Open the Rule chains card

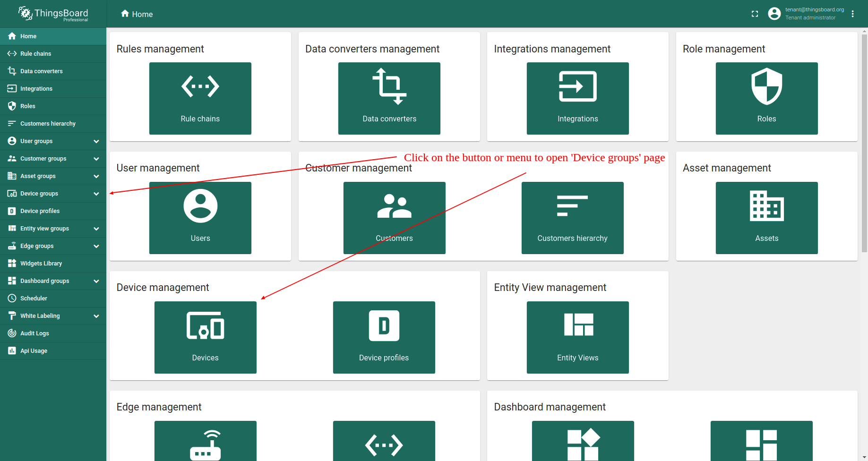click(x=200, y=98)
